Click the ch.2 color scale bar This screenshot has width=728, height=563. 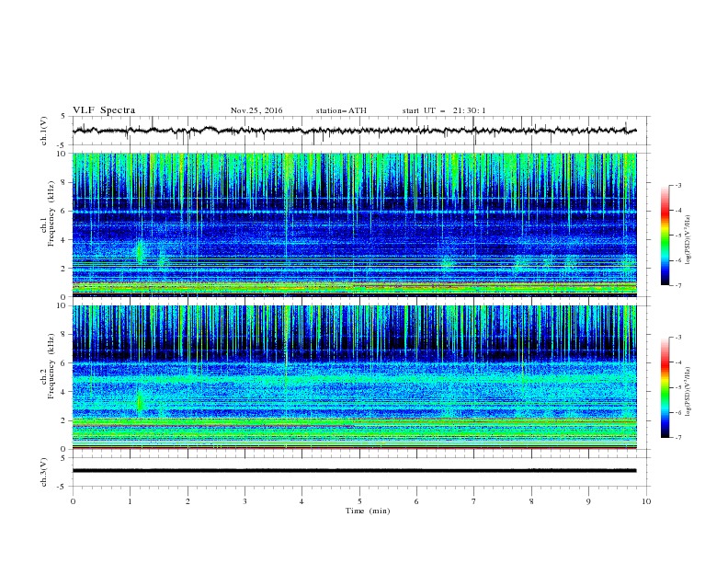[665, 387]
